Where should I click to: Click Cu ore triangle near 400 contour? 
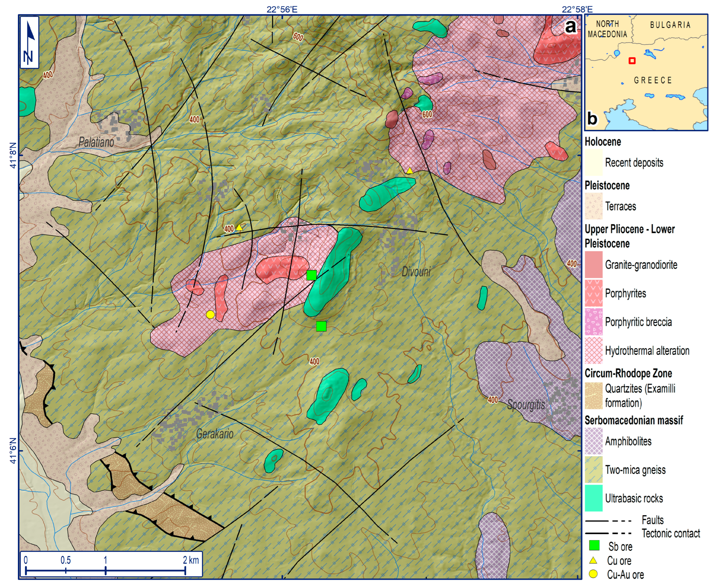click(x=239, y=227)
